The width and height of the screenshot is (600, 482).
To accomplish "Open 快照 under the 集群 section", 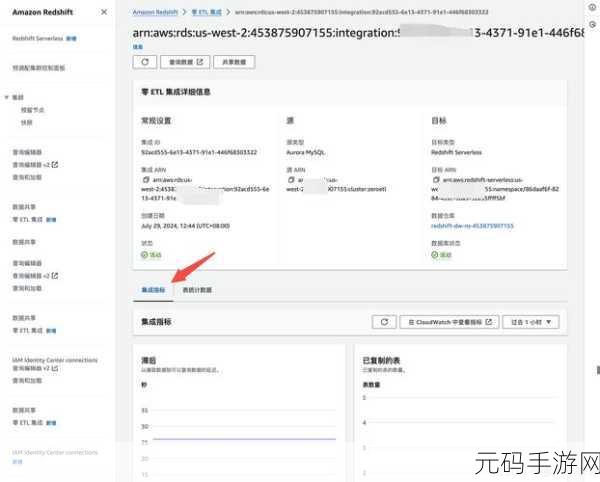I will point(26,123).
